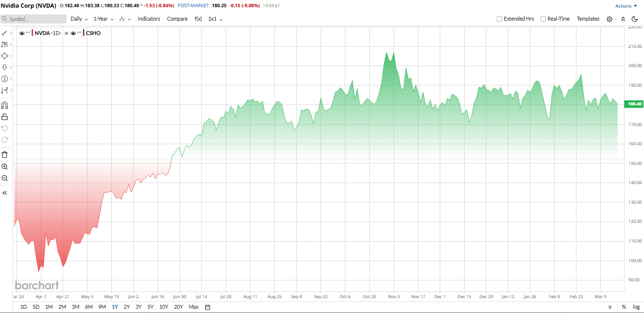644x313 pixels.
Task: Toggle the lock drawings padlock
Action: click(x=5, y=116)
